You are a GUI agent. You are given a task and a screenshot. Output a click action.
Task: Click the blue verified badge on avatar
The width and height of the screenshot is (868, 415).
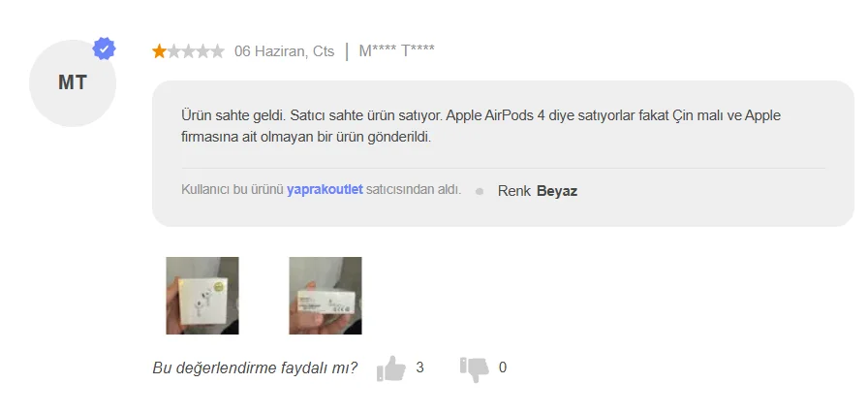(x=104, y=48)
